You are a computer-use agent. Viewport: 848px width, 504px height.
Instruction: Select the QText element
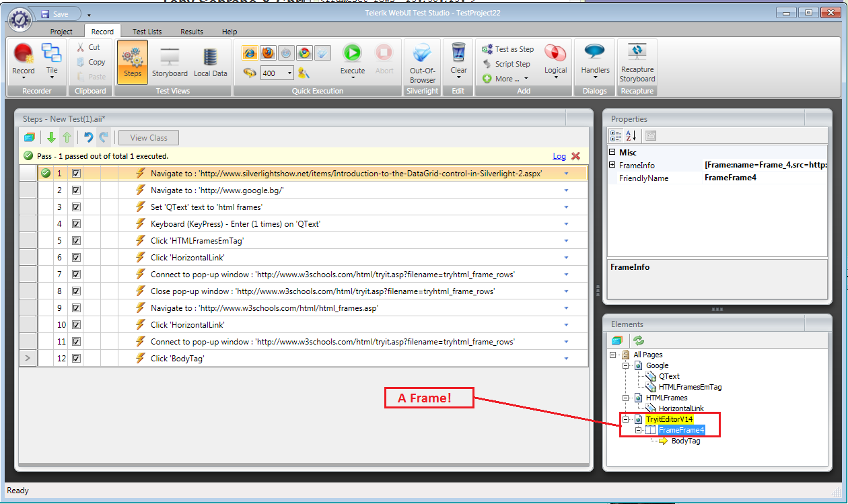tap(669, 376)
